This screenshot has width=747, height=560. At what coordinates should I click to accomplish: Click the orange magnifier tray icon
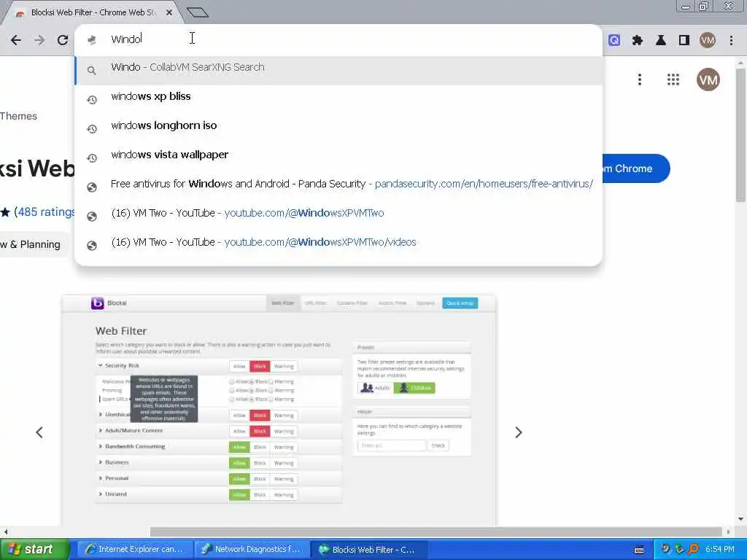click(693, 549)
